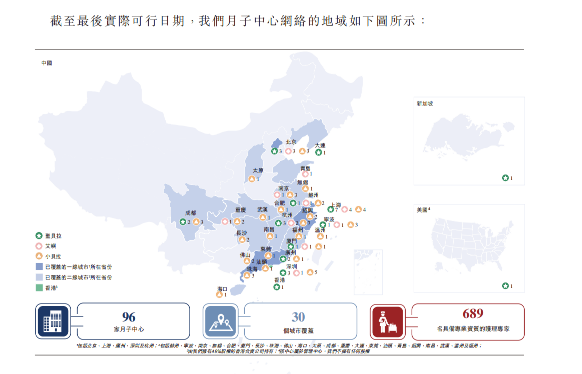
Task: Click the 北京 city label
Action: (x=291, y=142)
